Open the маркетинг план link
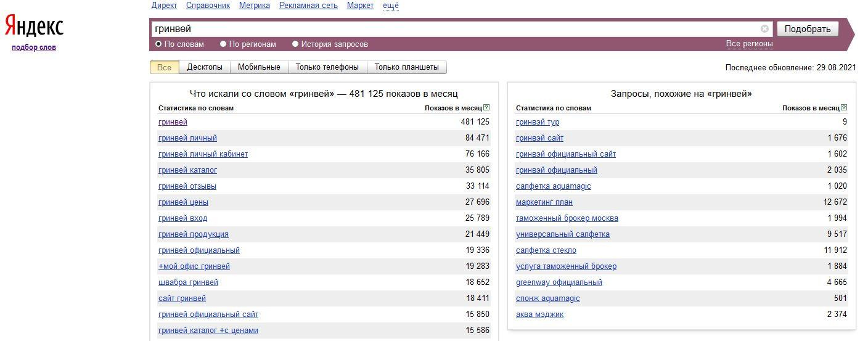The width and height of the screenshot is (868, 341). click(544, 202)
